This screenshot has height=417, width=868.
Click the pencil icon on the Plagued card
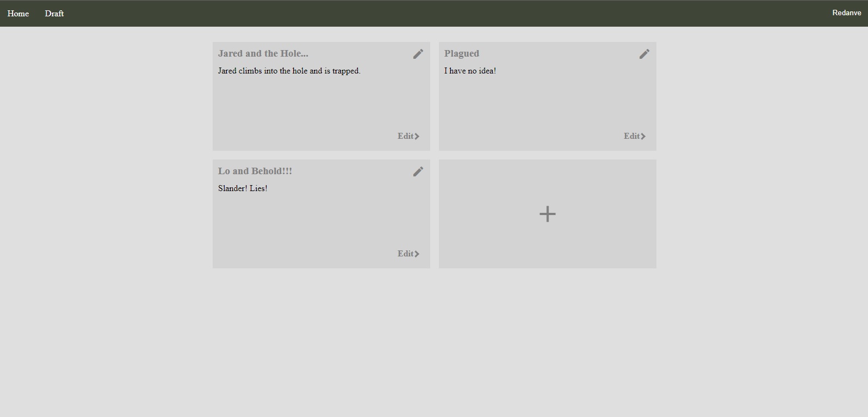[644, 54]
